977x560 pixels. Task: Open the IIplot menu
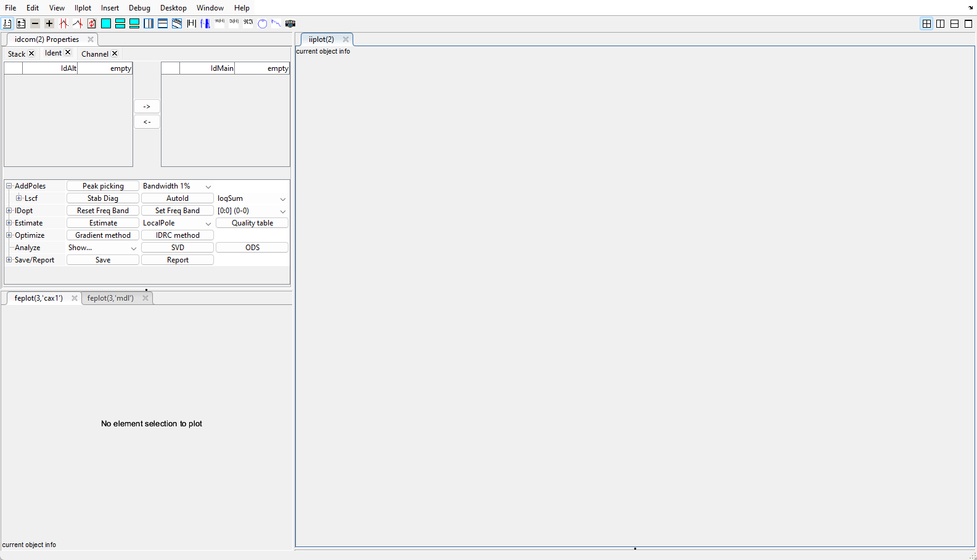pos(83,8)
